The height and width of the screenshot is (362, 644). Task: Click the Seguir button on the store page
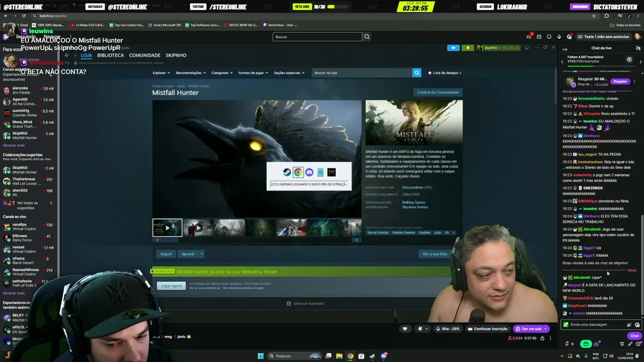166,254
